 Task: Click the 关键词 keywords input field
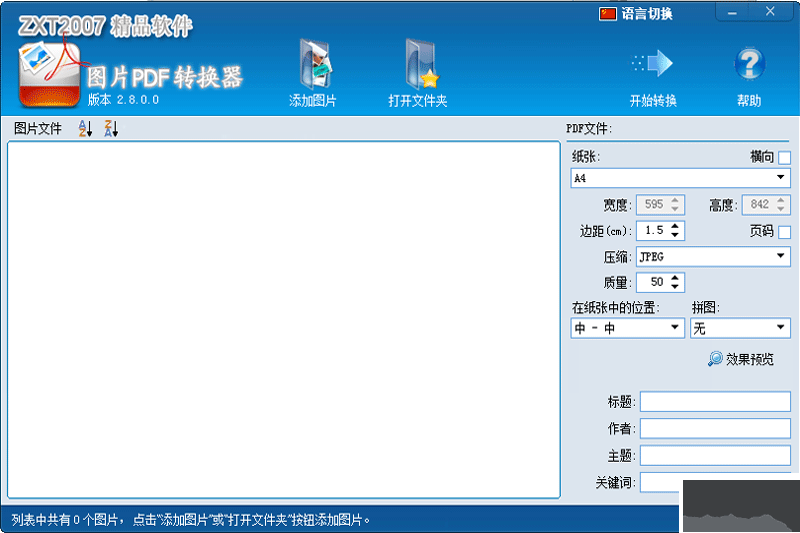point(662,483)
